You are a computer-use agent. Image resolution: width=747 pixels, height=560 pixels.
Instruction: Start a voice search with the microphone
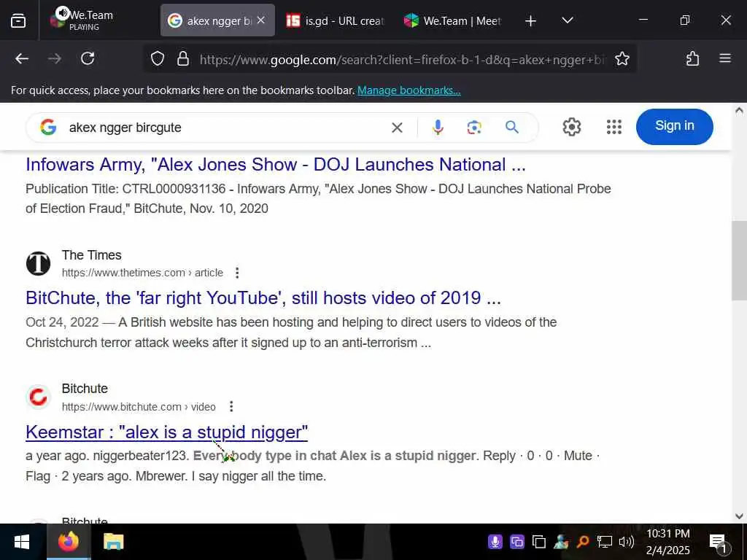click(x=438, y=127)
